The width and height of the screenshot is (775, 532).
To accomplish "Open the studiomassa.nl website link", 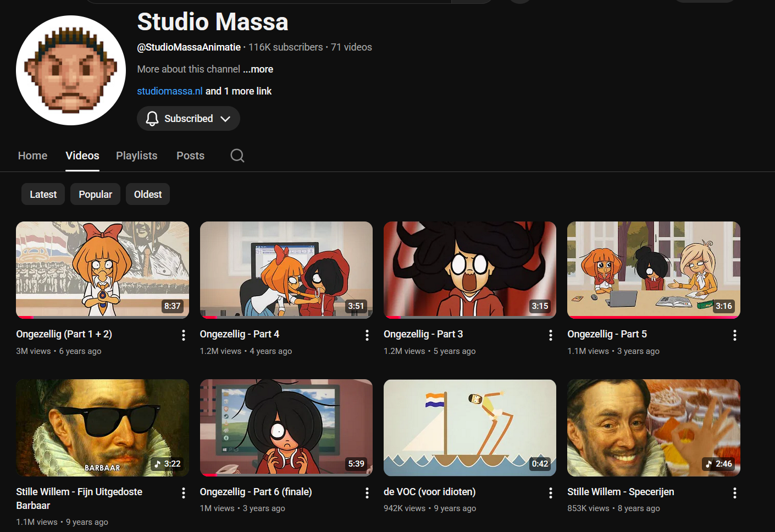I will 170,91.
